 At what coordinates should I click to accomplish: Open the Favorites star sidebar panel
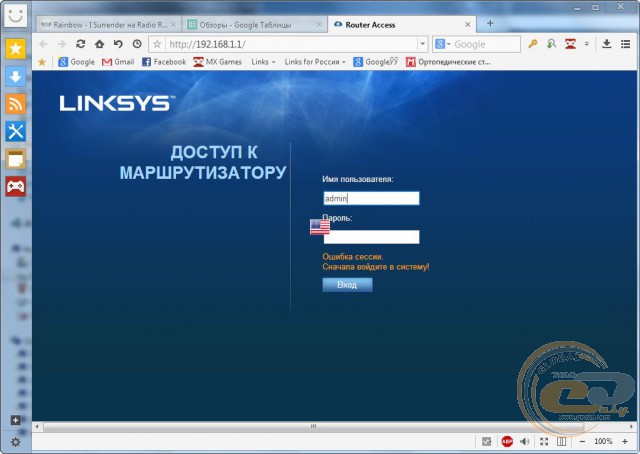pos(16,49)
